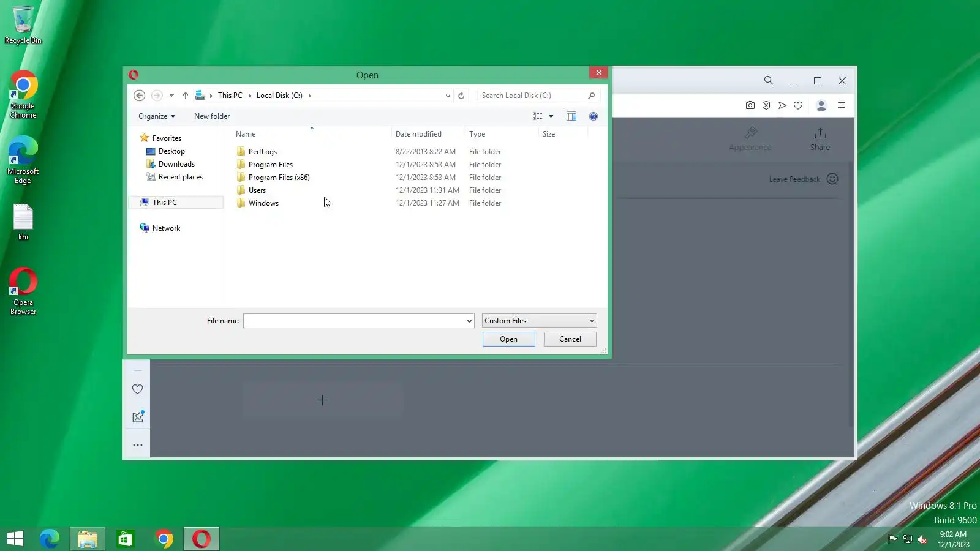980x551 pixels.
Task: Show the preview pane
Action: point(571,116)
